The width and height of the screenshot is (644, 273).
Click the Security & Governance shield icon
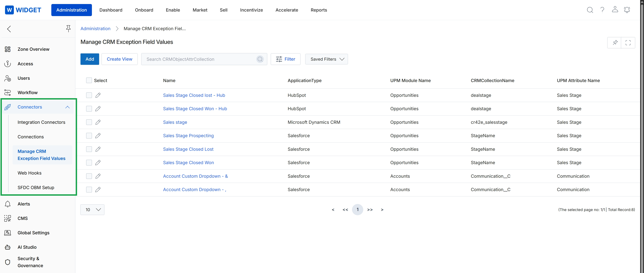pos(8,262)
